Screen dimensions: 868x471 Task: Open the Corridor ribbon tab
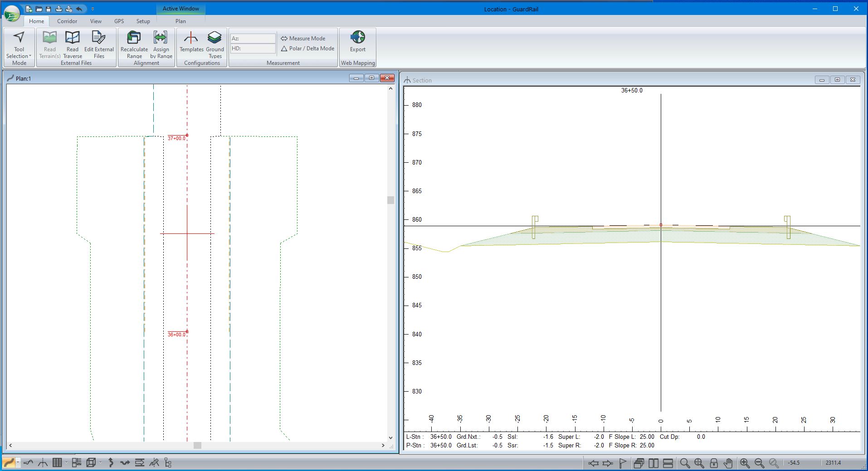[x=67, y=21]
